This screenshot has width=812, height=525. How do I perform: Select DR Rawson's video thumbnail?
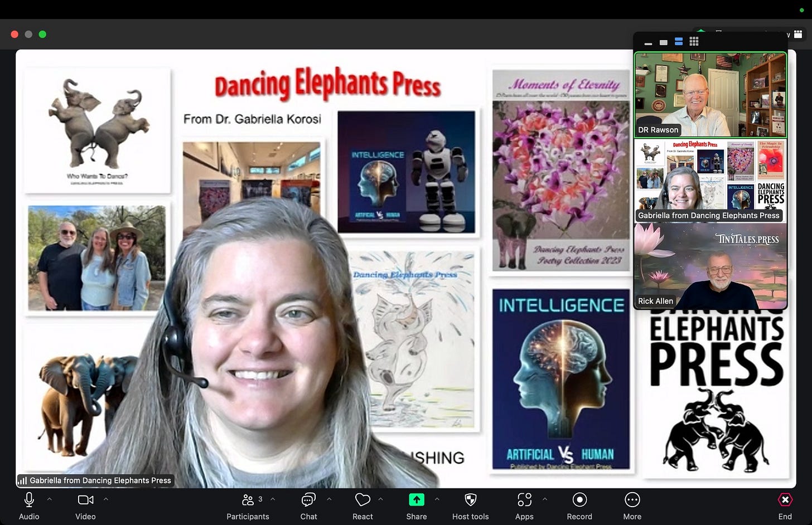coord(710,95)
